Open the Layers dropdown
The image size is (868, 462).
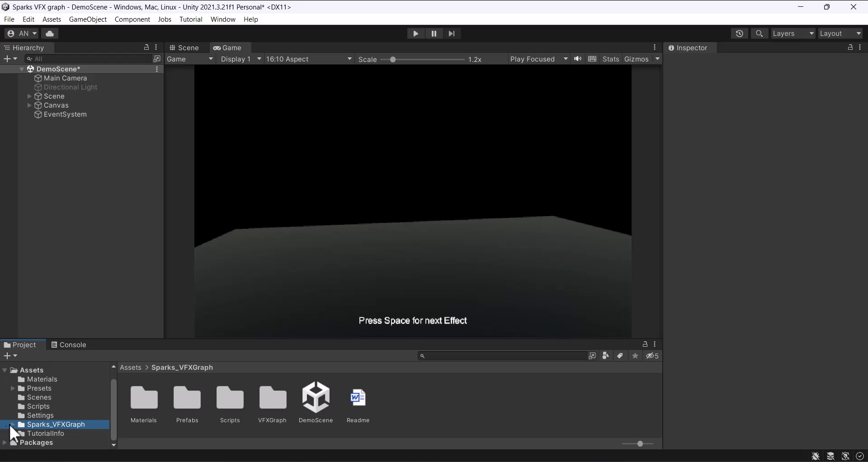click(793, 33)
